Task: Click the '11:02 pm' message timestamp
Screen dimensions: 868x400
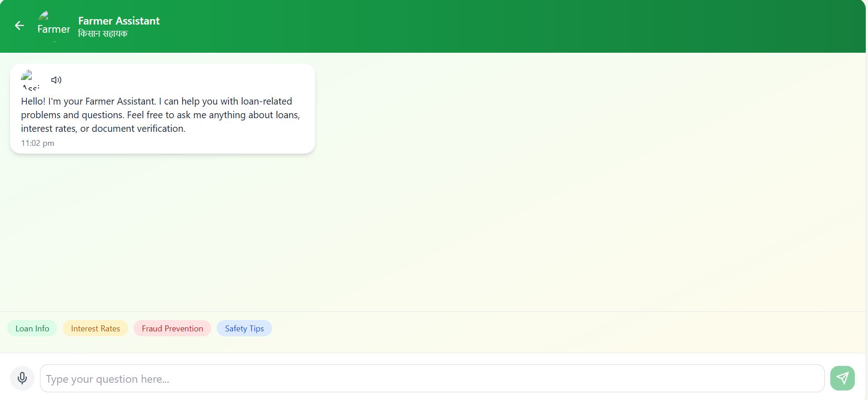Action: pos(38,143)
